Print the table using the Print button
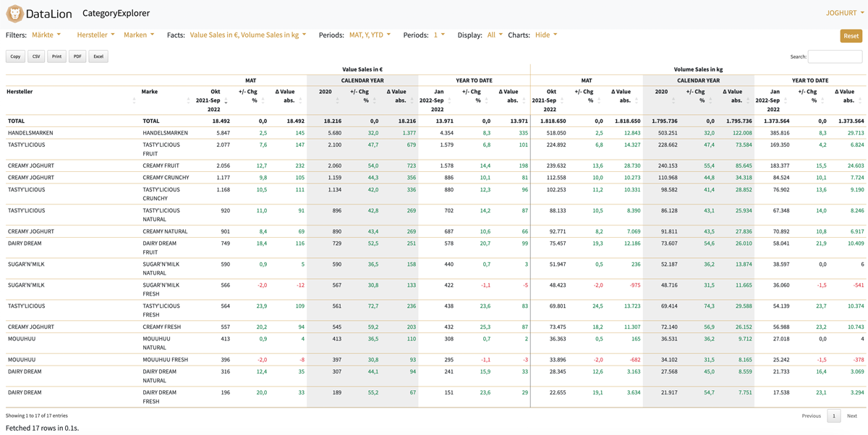 [x=56, y=56]
